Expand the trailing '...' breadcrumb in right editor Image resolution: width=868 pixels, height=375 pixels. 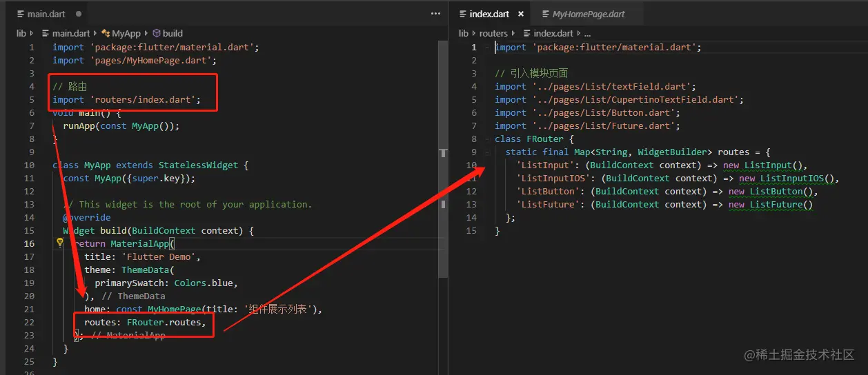(x=588, y=33)
